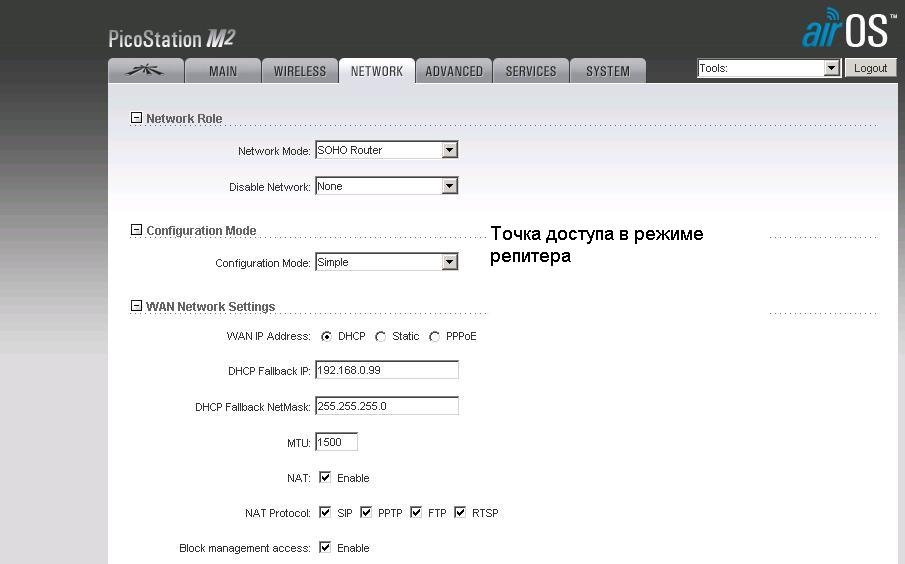Collapse the Configuration Mode section
Image resolution: width=905 pixels, height=564 pixels.
click(x=137, y=230)
